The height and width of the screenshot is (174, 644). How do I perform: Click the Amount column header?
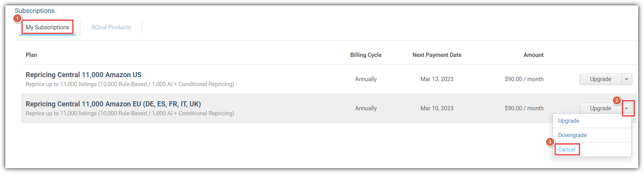click(x=534, y=55)
